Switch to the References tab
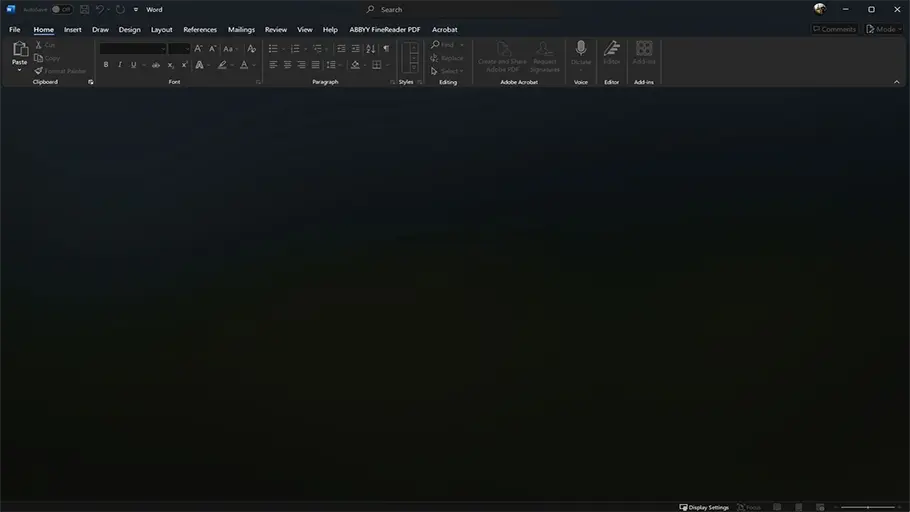Image resolution: width=910 pixels, height=512 pixels. pos(200,29)
